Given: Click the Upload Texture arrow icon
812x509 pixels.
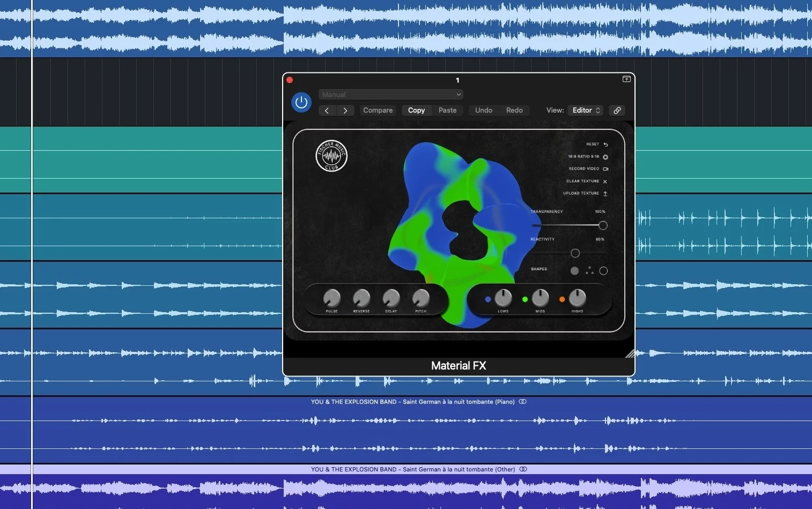Looking at the screenshot, I should coord(605,194).
